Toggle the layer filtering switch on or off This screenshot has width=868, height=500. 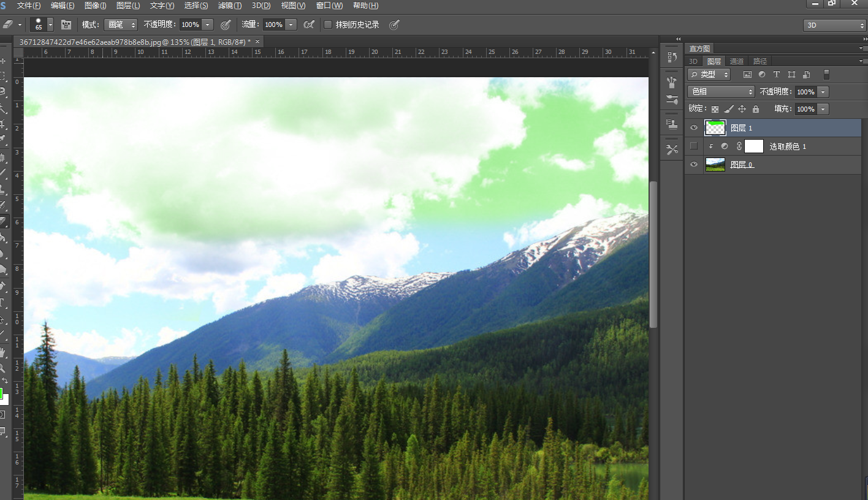point(826,74)
